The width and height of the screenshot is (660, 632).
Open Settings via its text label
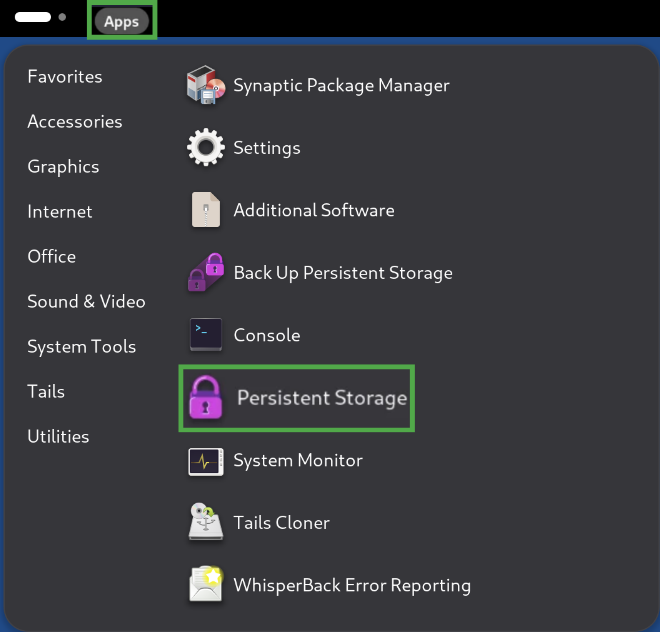[x=267, y=148]
